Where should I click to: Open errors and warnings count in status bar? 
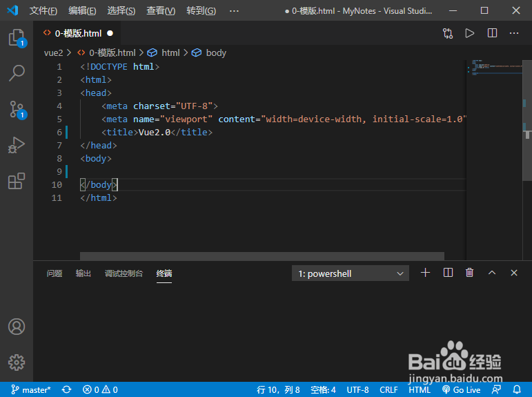100,389
